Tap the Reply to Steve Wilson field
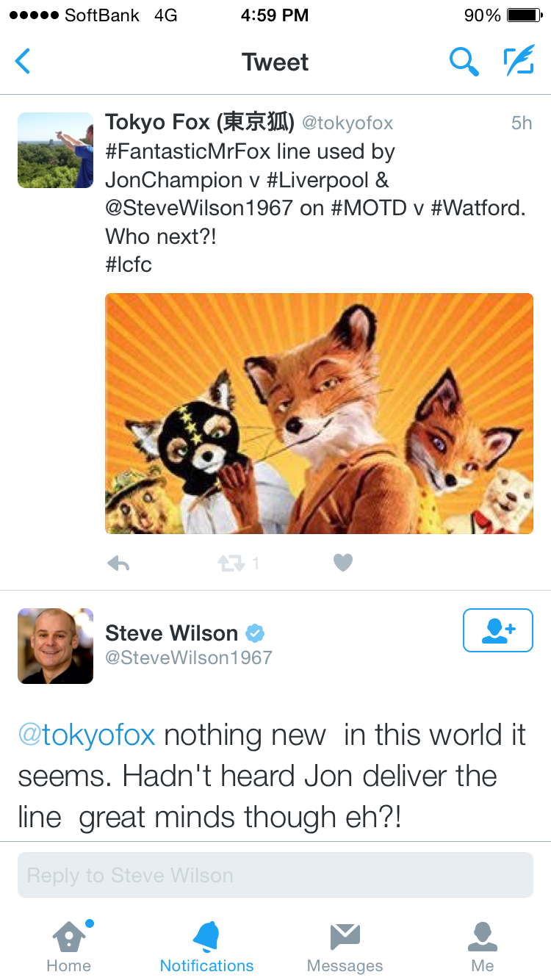Image resolution: width=551 pixels, height=980 pixels. coord(275,875)
